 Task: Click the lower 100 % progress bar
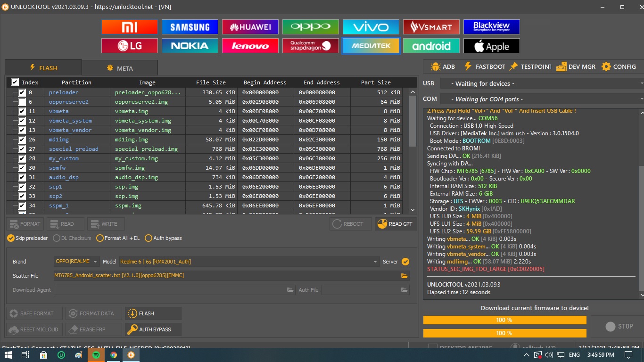click(x=504, y=333)
